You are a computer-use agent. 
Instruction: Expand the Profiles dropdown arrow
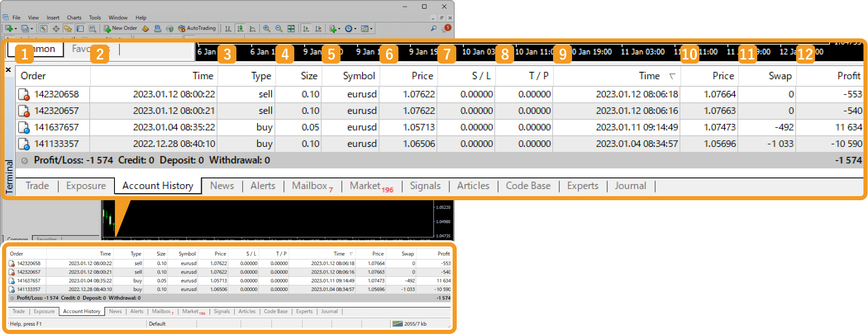pos(32,29)
